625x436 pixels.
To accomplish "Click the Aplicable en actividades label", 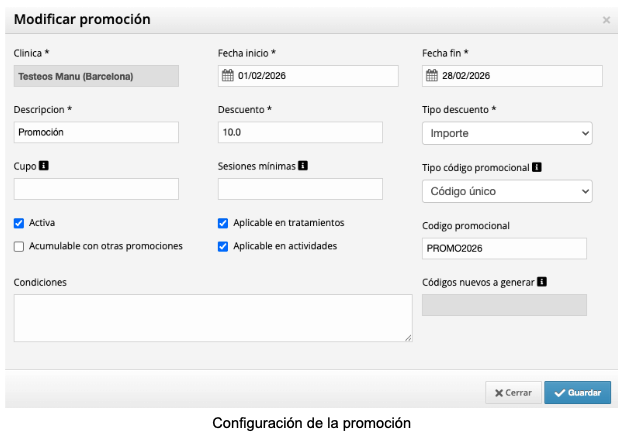I will tap(285, 246).
